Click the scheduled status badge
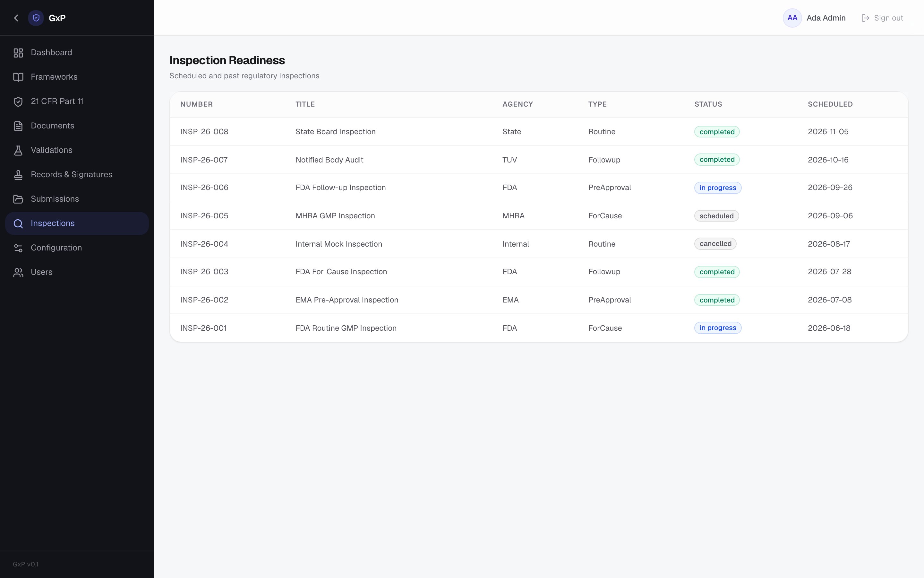 tap(716, 216)
